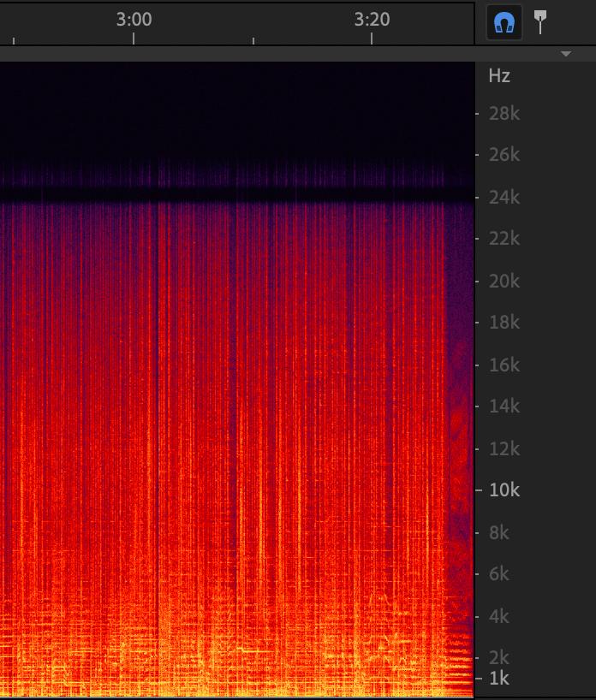
Task: Click the 16k frequency label
Action: pyautogui.click(x=504, y=365)
